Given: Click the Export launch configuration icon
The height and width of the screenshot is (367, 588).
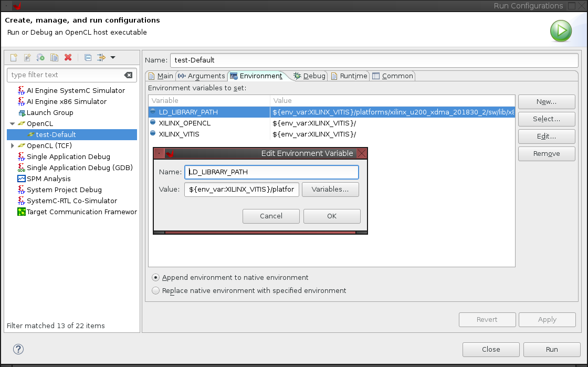Looking at the screenshot, I should tap(40, 58).
